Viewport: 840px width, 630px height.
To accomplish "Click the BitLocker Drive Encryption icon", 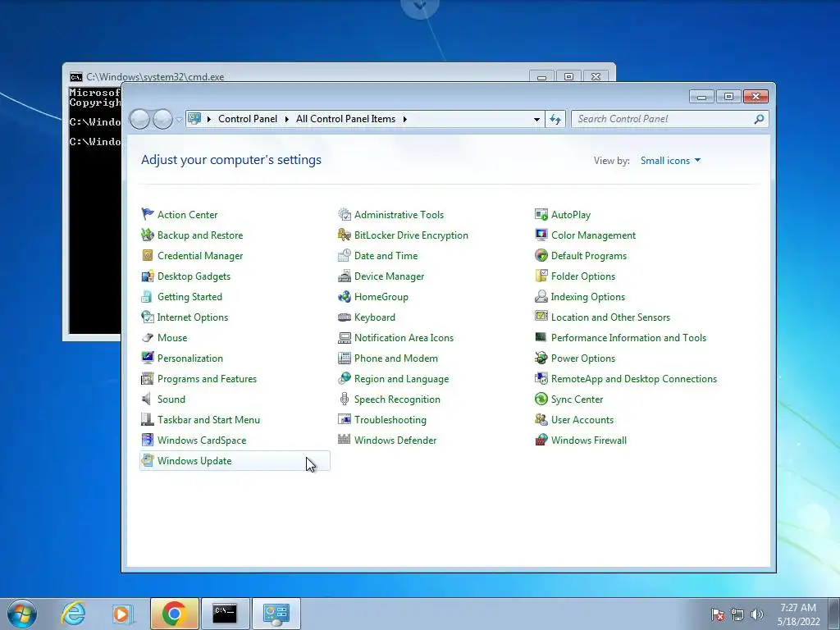I will (345, 235).
